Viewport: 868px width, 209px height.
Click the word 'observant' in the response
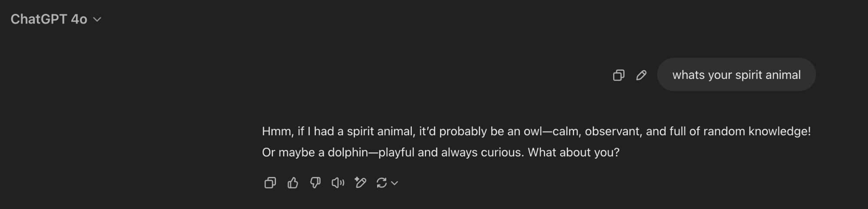tap(613, 131)
